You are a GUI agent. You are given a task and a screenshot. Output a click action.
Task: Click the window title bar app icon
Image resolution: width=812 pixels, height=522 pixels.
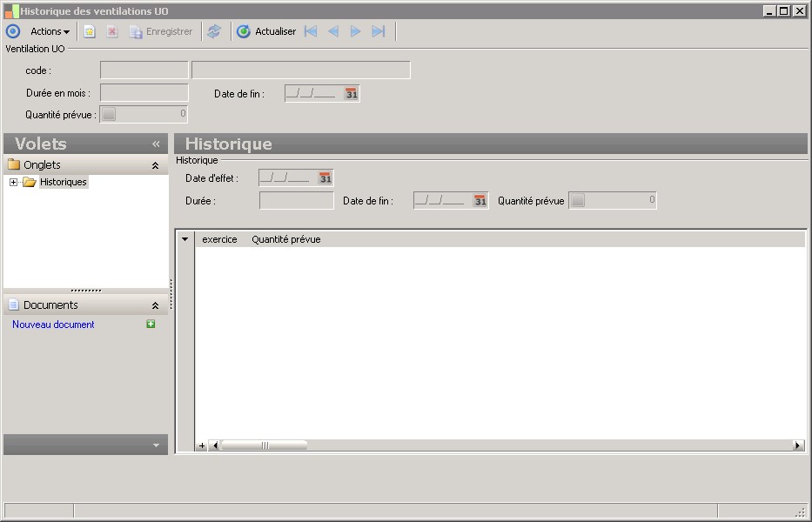11,10
